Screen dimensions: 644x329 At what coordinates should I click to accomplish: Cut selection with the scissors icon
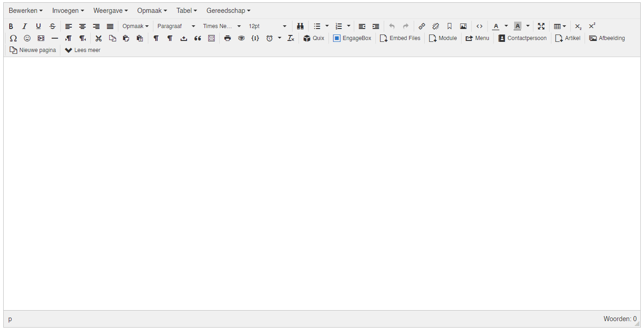99,38
